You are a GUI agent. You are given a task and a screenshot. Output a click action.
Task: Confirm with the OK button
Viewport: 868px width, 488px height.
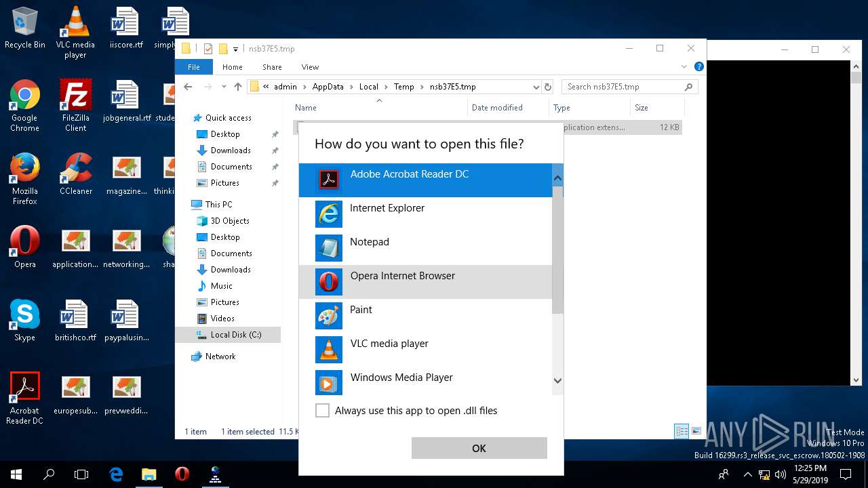[479, 448]
